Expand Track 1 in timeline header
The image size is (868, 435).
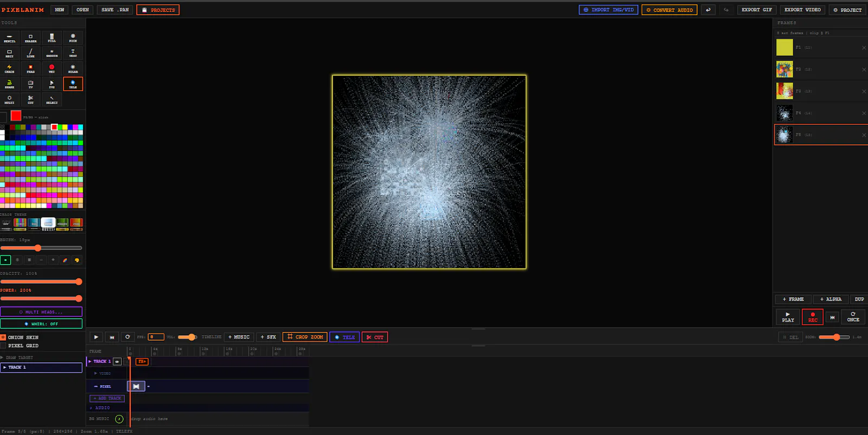click(90, 361)
